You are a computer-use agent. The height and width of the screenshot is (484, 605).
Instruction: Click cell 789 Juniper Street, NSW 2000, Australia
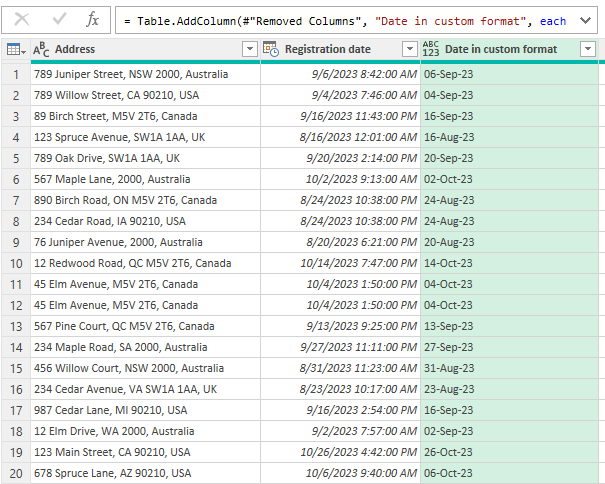[x=145, y=74]
